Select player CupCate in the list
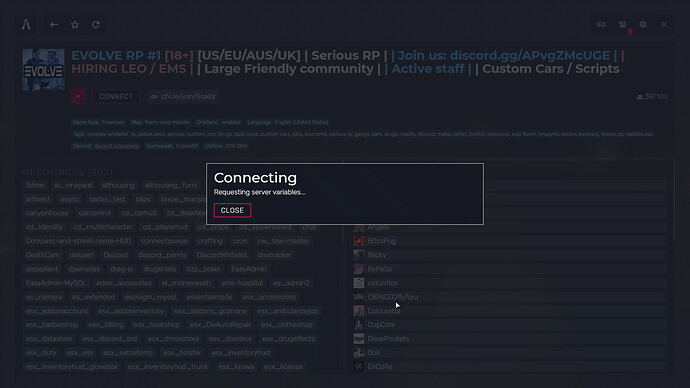 point(509,325)
